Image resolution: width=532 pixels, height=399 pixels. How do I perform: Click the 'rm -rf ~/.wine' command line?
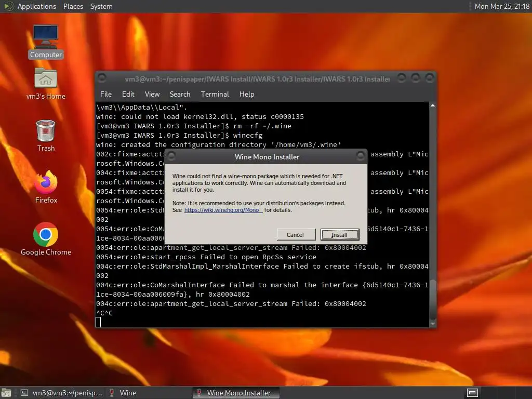point(194,126)
